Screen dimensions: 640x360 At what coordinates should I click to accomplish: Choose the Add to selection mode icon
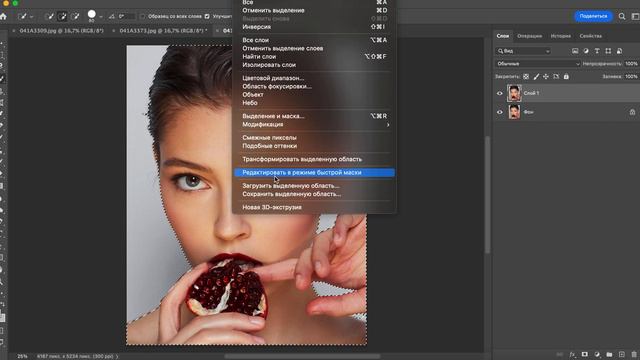(x=62, y=16)
